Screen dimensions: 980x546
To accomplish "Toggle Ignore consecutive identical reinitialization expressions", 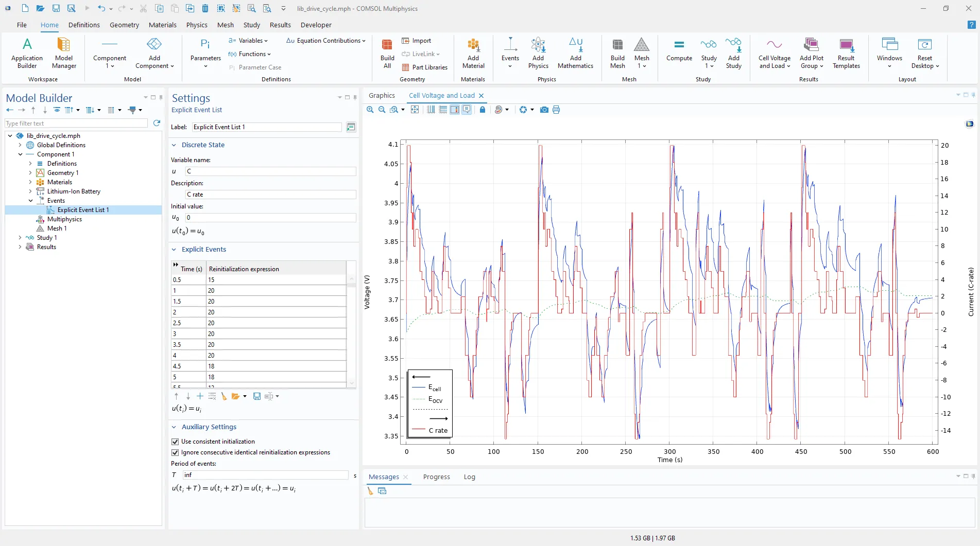I will point(175,452).
